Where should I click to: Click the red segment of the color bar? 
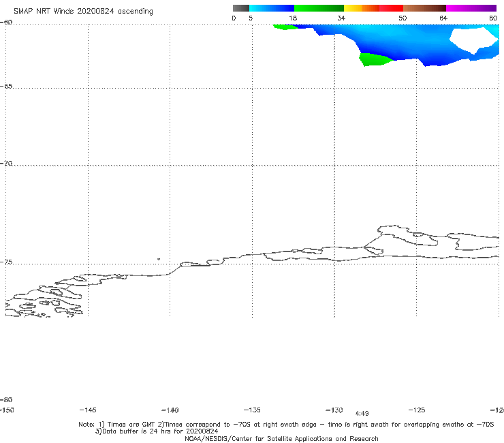[x=391, y=8]
